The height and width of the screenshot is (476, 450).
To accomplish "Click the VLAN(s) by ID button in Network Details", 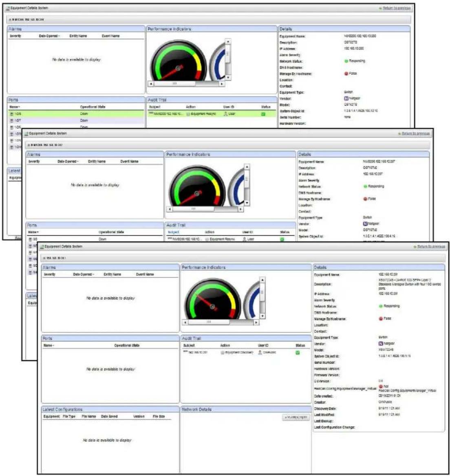I will [x=296, y=417].
